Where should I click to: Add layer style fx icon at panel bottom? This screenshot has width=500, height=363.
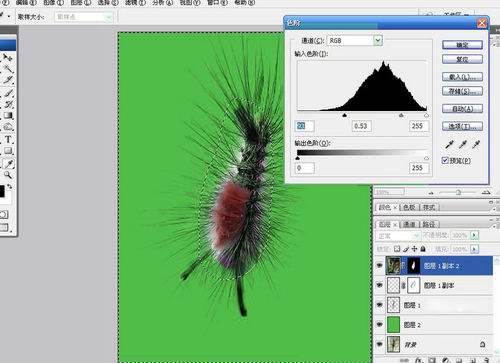[420, 360]
